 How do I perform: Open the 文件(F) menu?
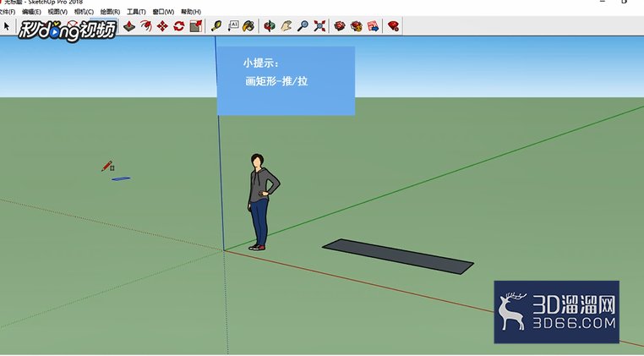tap(8, 12)
